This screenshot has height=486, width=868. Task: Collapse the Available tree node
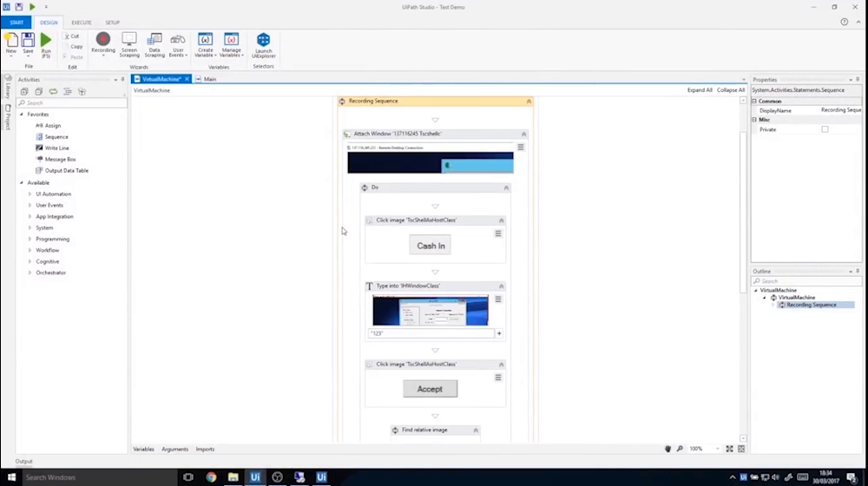coord(22,182)
